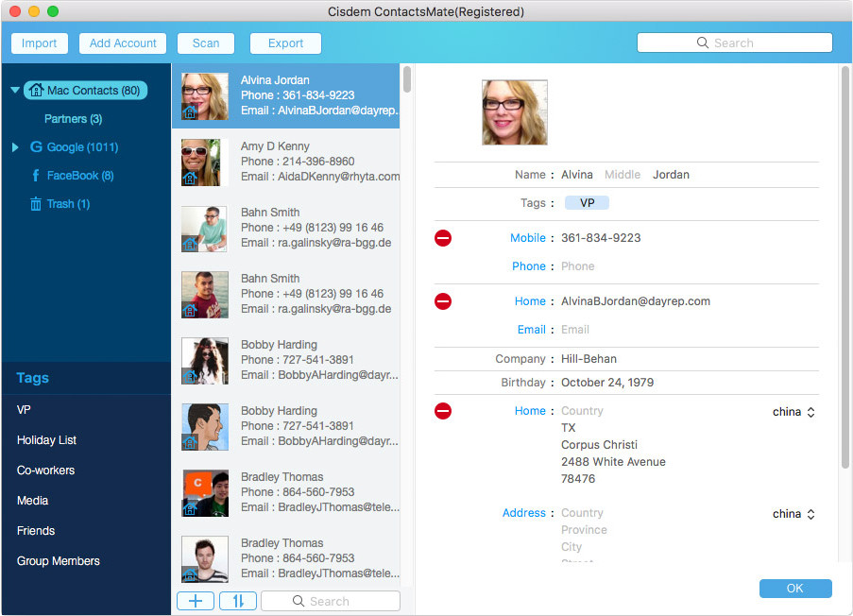Open Trash (1)
Image resolution: width=853 pixels, height=616 pixels.
click(68, 204)
